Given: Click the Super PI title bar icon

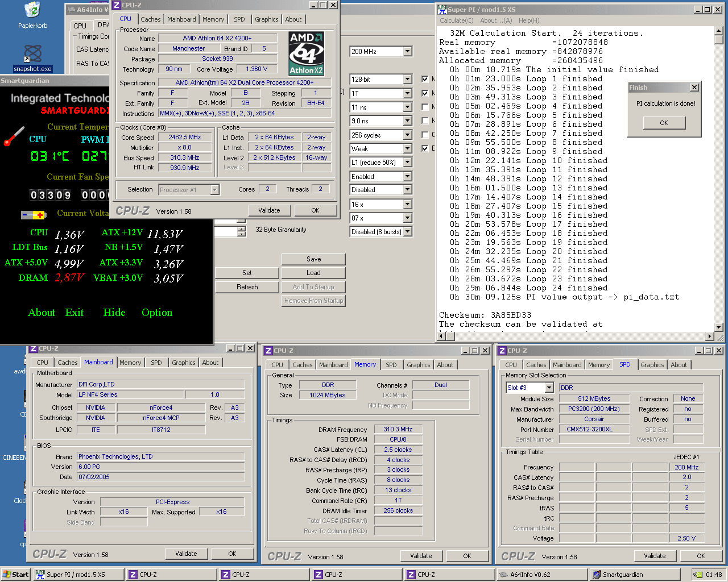Looking at the screenshot, I should point(442,10).
